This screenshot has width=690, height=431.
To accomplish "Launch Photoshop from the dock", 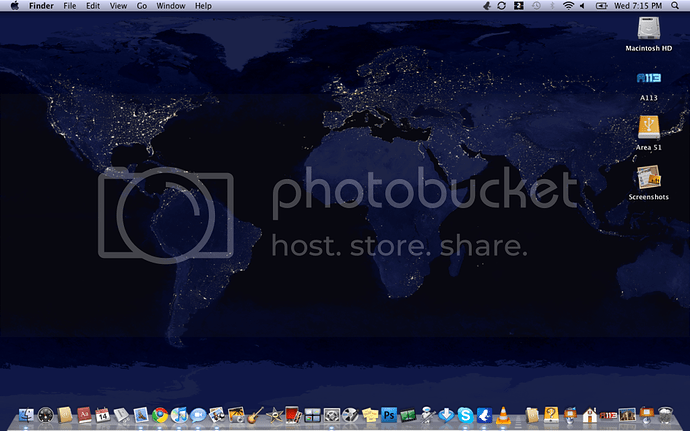I will pyautogui.click(x=390, y=414).
